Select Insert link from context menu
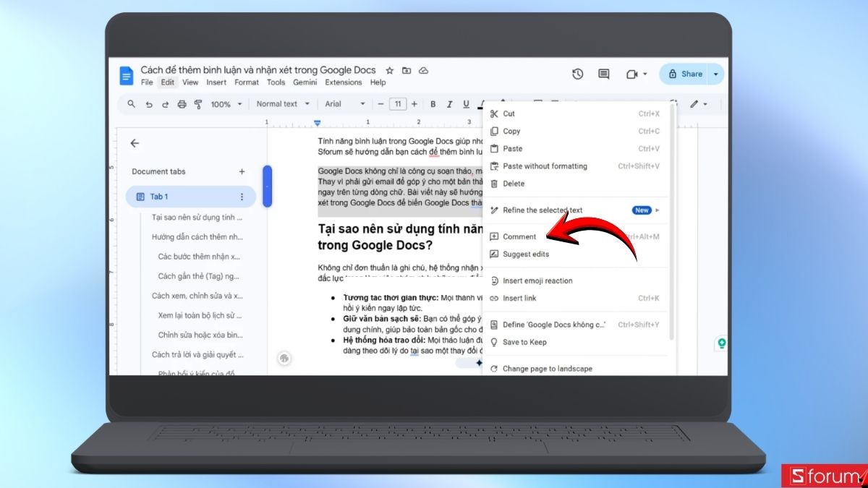Viewport: 868px width, 488px height. coord(575,298)
